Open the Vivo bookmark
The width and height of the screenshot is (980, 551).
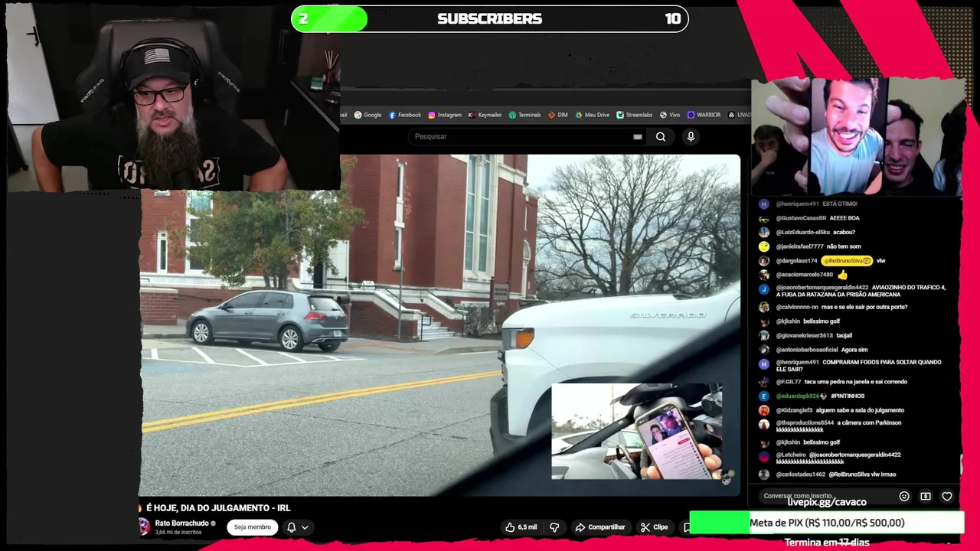(670, 115)
